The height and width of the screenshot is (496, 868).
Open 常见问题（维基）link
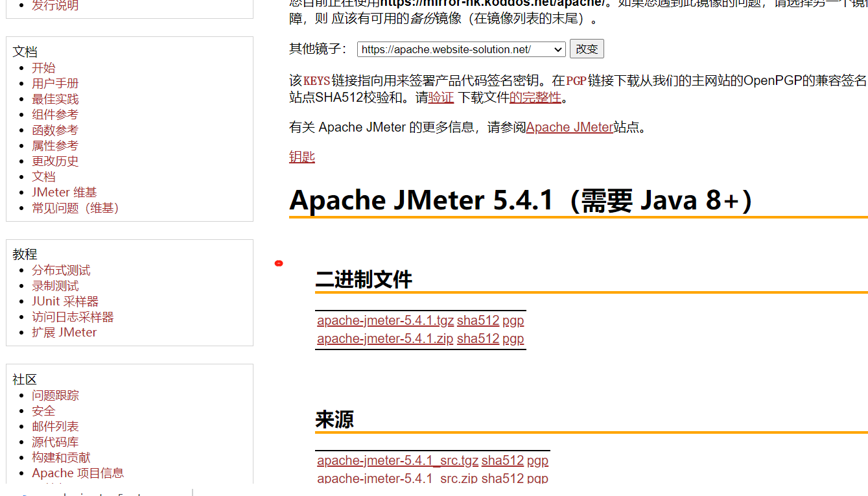76,207
